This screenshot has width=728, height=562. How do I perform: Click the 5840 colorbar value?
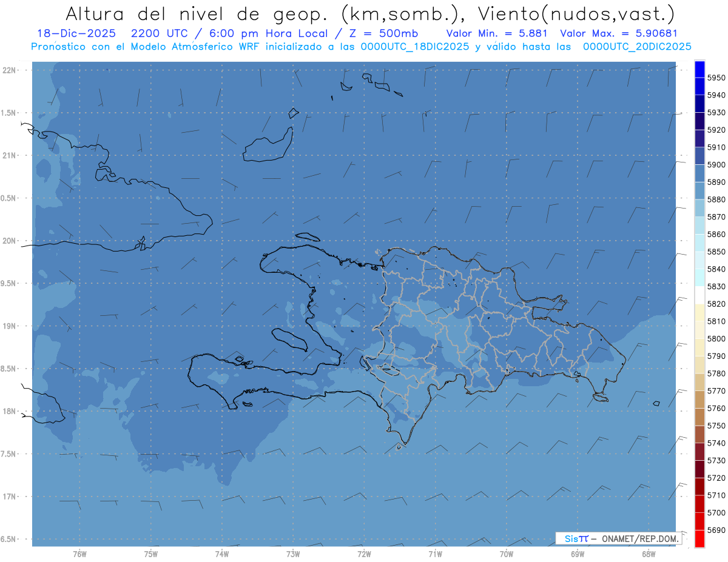(x=716, y=269)
